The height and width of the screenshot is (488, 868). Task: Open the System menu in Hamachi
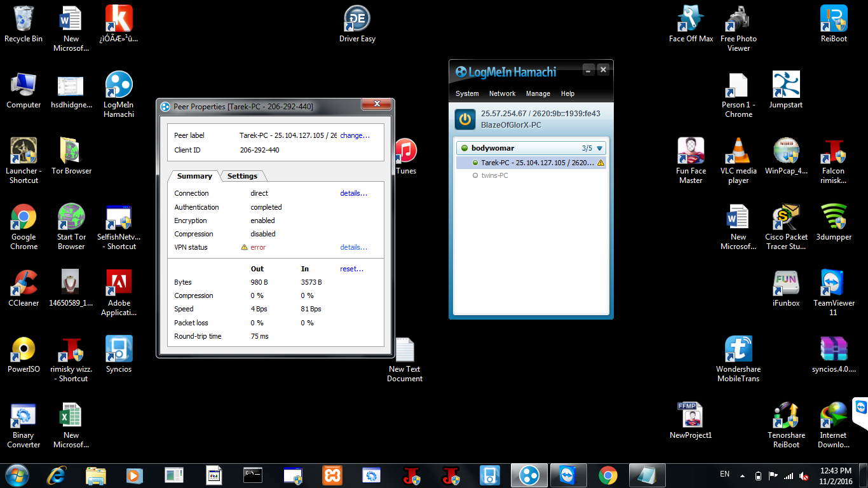(x=467, y=93)
